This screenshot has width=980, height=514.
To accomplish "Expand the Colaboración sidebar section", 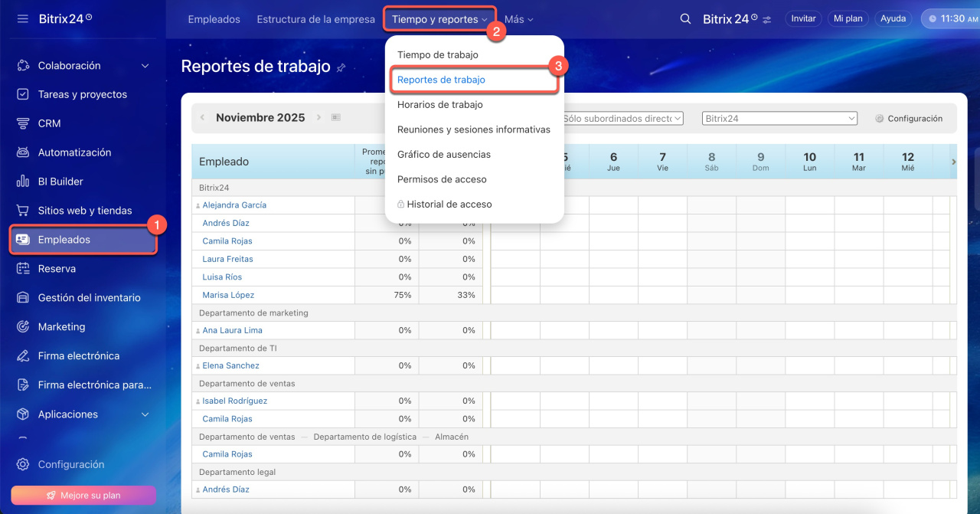I will (145, 66).
